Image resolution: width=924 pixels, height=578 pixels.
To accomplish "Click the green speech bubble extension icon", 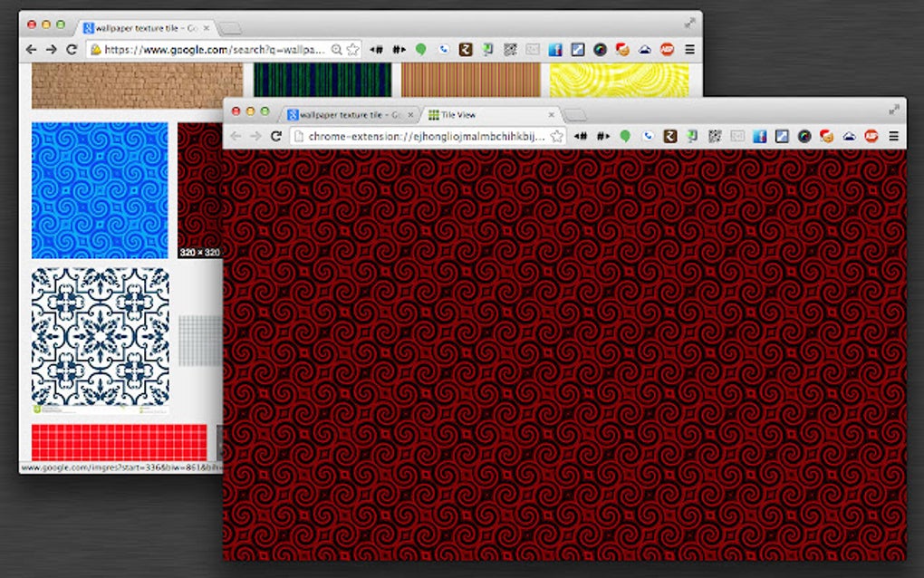I will pos(625,135).
